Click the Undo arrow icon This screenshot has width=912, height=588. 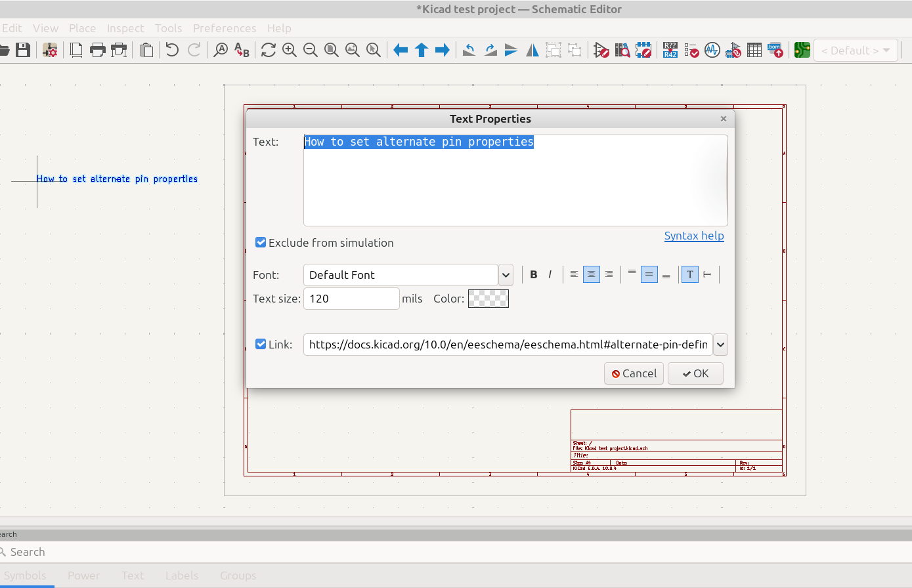tap(172, 50)
